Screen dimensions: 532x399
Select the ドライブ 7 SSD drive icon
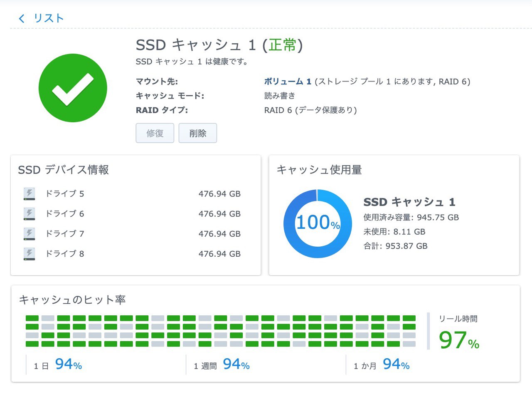pyautogui.click(x=29, y=234)
